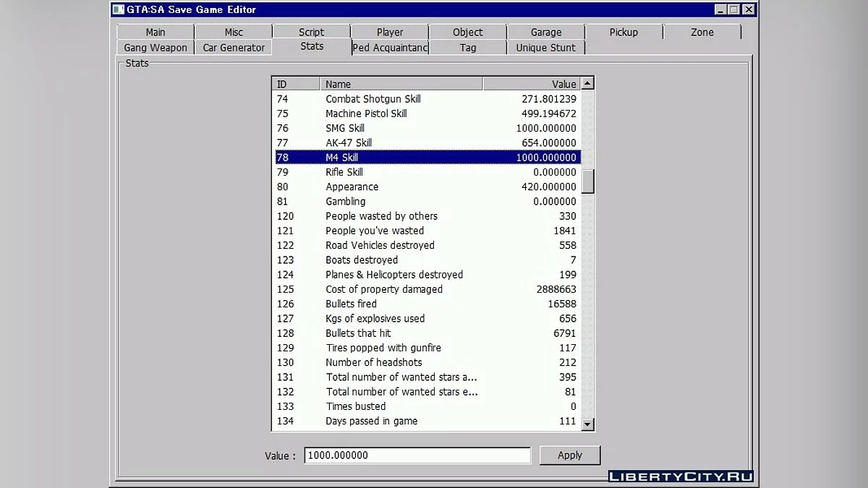Switch to the Garage tab

pyautogui.click(x=546, y=32)
